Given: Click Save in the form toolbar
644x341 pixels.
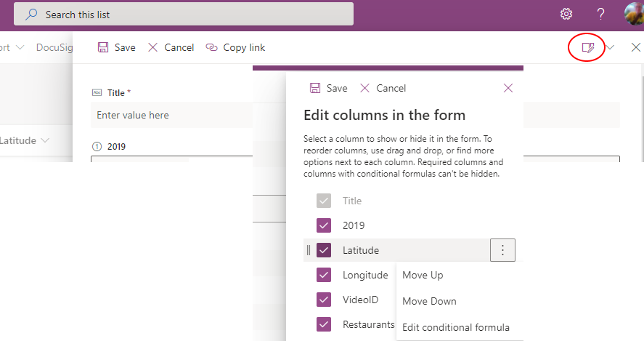Looking at the screenshot, I should click(x=117, y=48).
